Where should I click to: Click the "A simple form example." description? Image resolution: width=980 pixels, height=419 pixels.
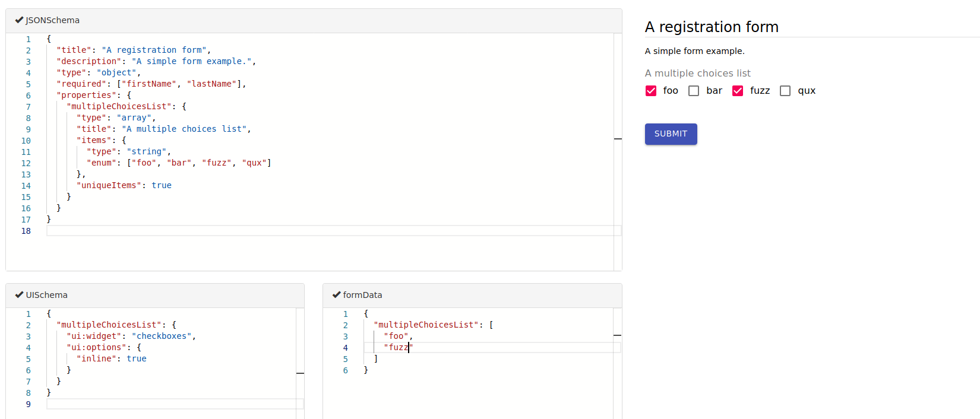[x=694, y=51]
